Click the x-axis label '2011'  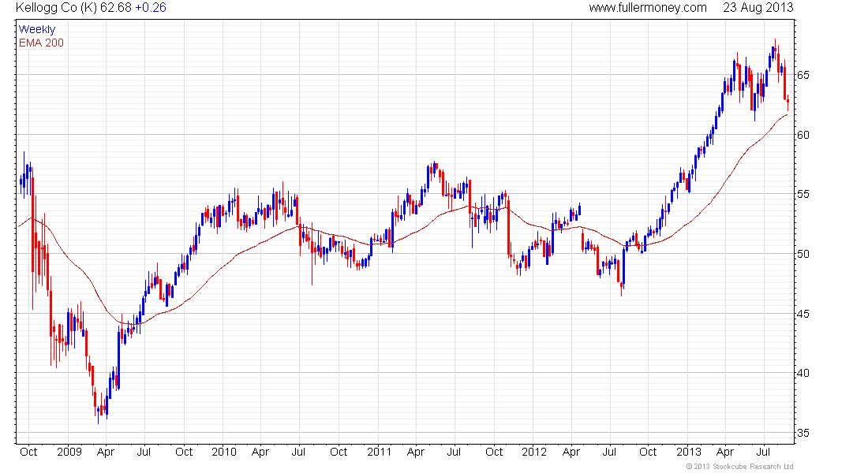click(x=380, y=452)
